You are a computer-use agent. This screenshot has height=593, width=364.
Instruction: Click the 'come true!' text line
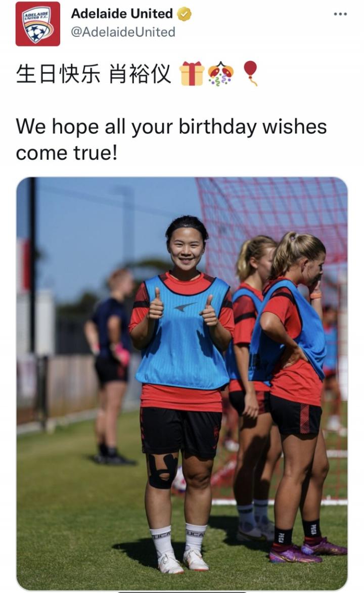[x=67, y=153]
